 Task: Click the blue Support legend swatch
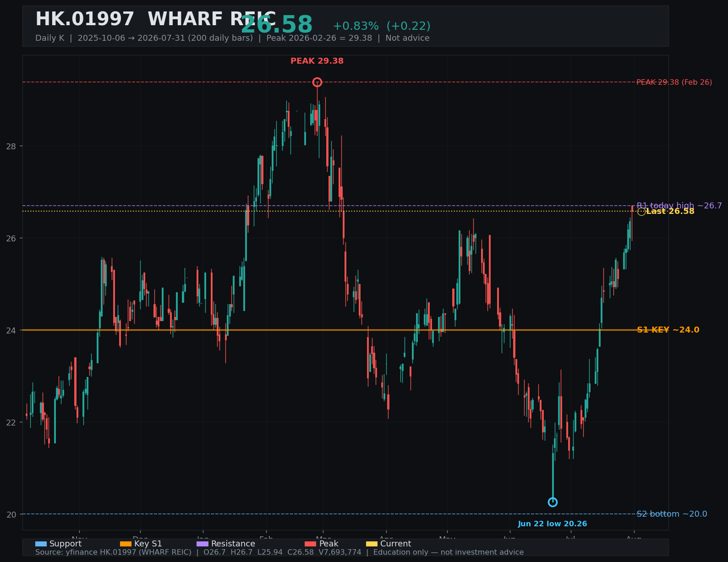pos(41,544)
